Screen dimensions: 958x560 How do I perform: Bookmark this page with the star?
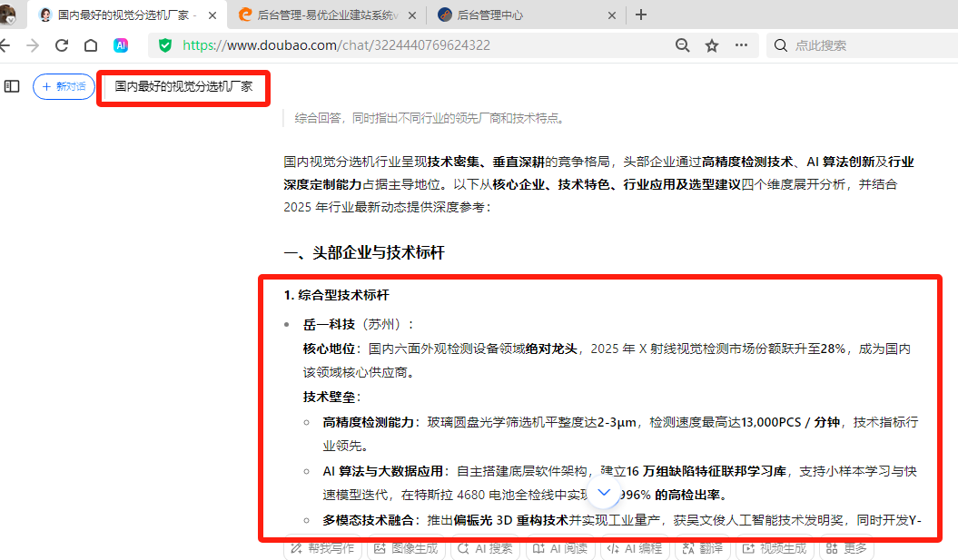(712, 45)
